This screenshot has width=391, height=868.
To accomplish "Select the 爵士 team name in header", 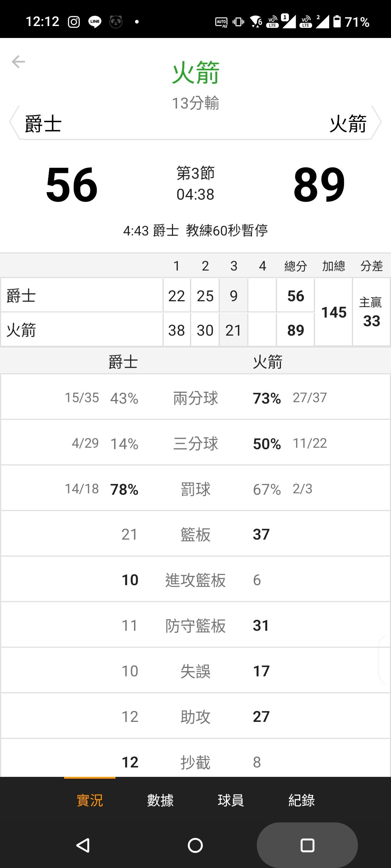I will point(43,124).
